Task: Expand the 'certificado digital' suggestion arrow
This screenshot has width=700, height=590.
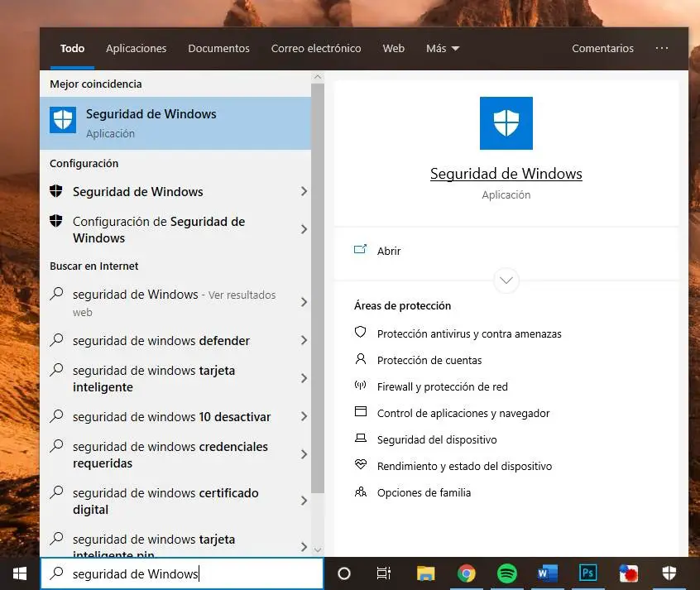Action: (x=304, y=501)
